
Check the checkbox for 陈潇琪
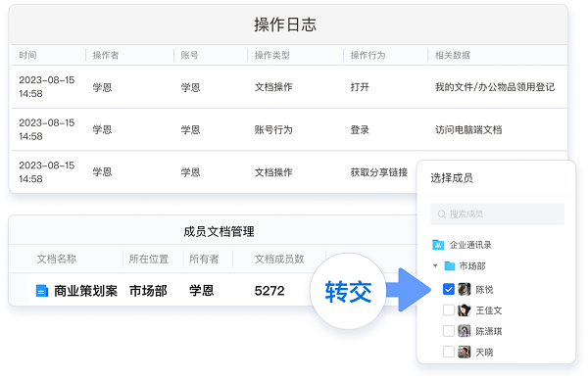[449, 331]
